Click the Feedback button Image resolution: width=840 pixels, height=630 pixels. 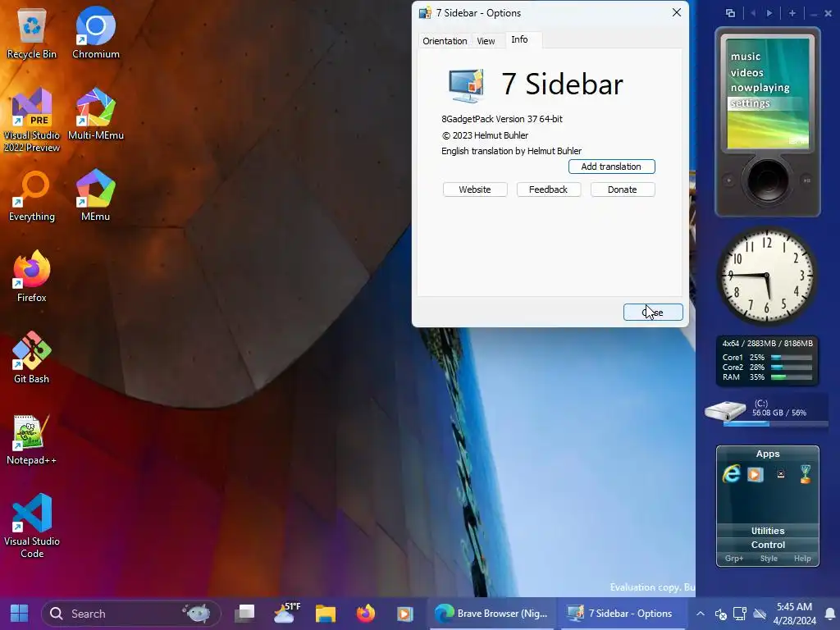pyautogui.click(x=548, y=189)
